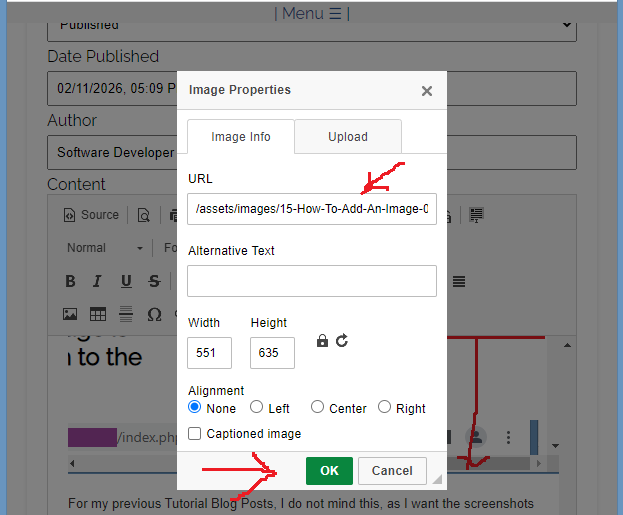Click the Alternative Text input field

coord(312,281)
